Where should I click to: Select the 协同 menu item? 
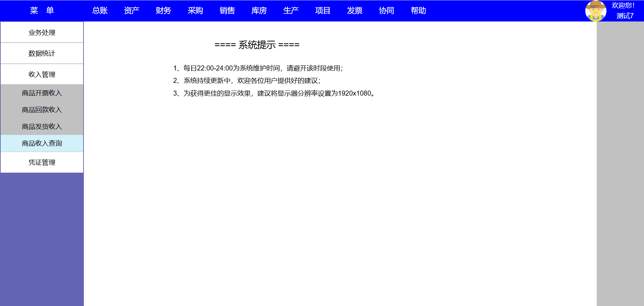[x=386, y=11]
